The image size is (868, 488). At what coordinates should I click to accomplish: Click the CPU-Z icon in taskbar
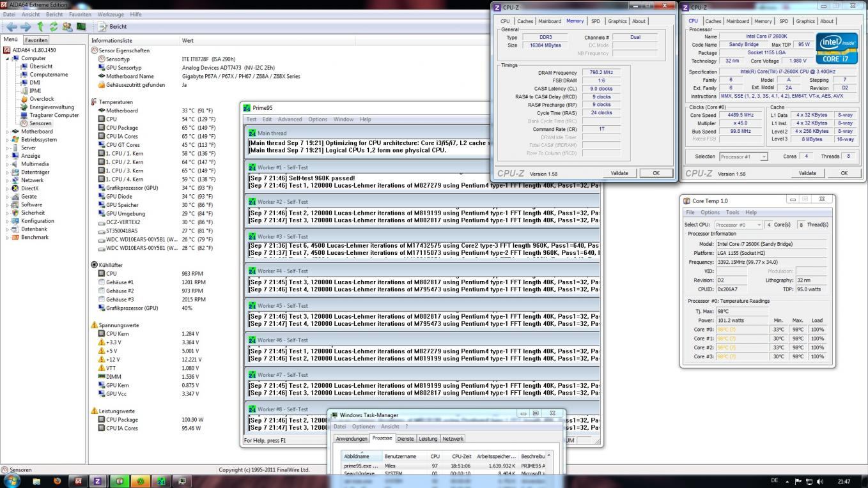pos(98,481)
